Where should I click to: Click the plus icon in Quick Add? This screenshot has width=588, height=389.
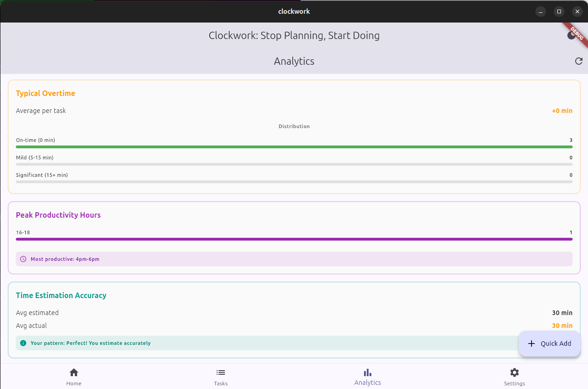pyautogui.click(x=532, y=344)
